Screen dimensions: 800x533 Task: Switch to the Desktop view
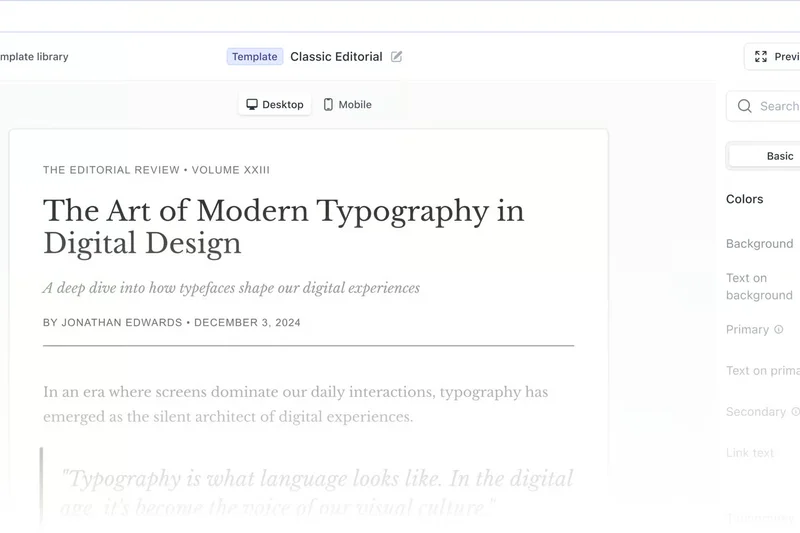click(275, 105)
